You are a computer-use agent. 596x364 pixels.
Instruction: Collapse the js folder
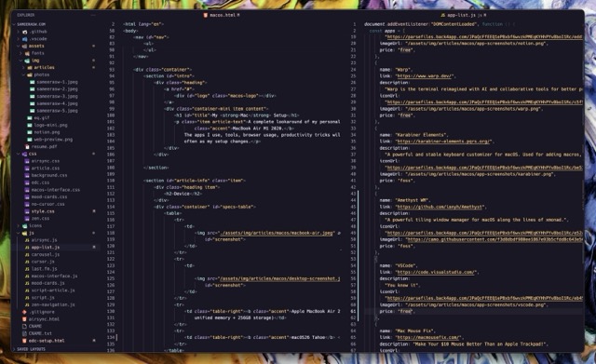pyautogui.click(x=19, y=233)
